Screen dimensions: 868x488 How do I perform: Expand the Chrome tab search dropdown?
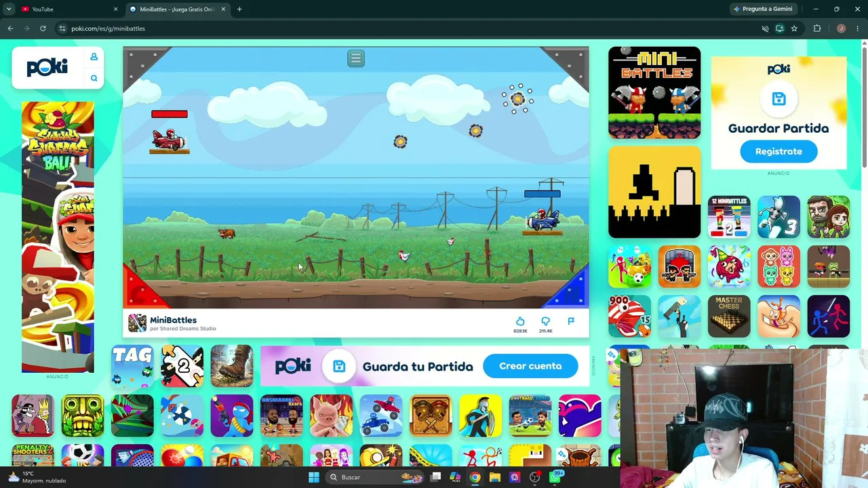pyautogui.click(x=9, y=9)
